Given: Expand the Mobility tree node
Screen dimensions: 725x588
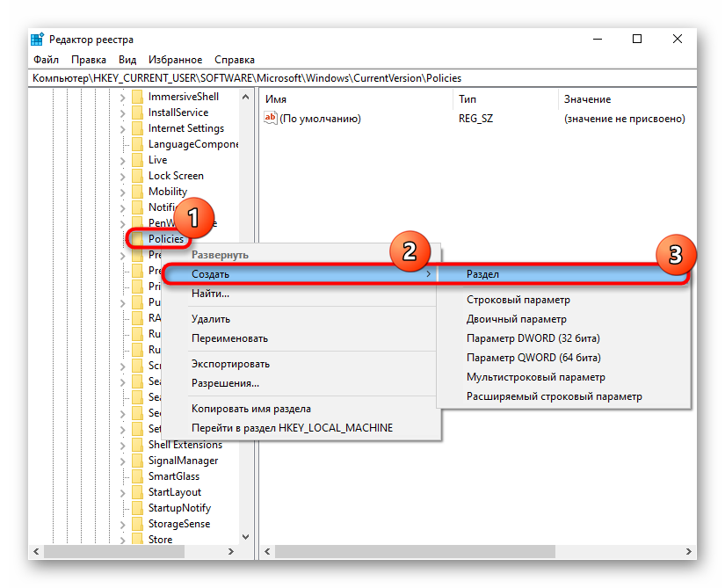Looking at the screenshot, I should [x=123, y=192].
